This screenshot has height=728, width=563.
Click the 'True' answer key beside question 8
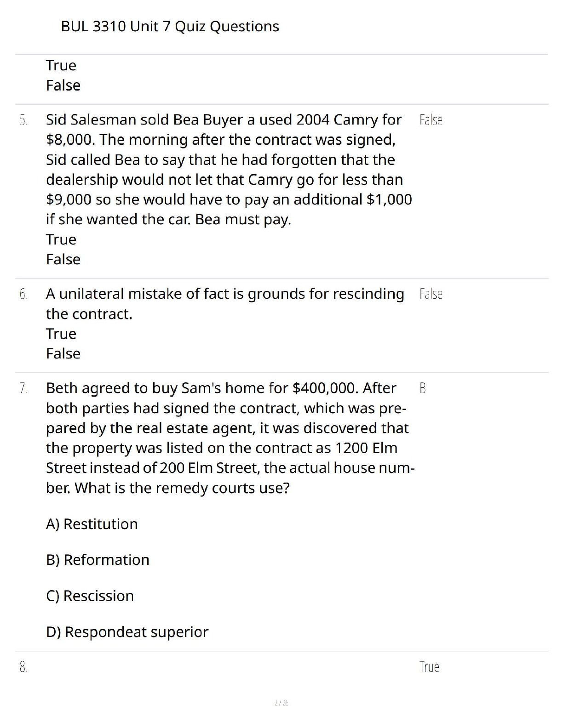(x=430, y=667)
